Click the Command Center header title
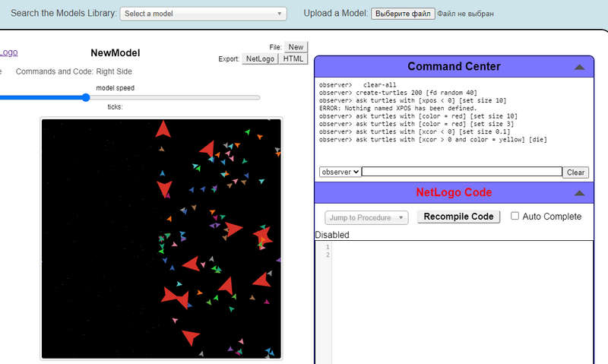Screen dimensions: 608x364 click(453, 66)
